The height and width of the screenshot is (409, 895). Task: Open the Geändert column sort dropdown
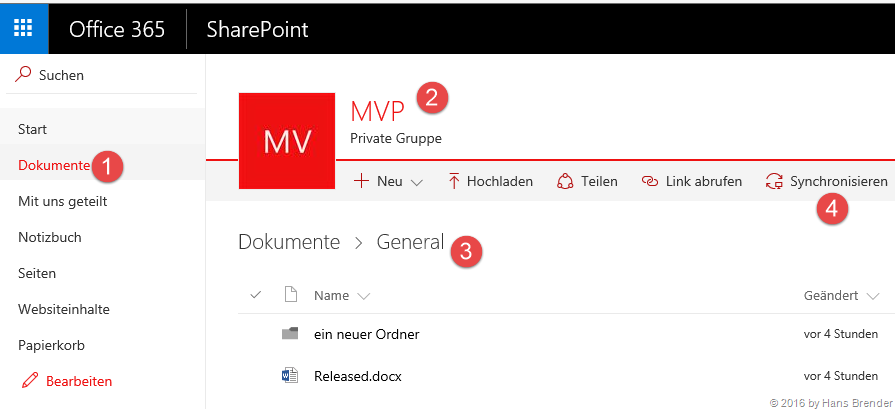click(873, 296)
